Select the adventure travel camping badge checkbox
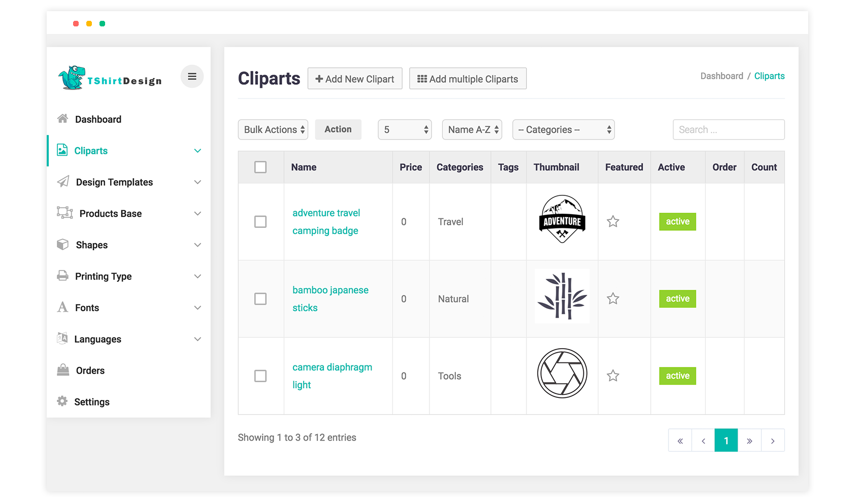The height and width of the screenshot is (504, 865). [x=260, y=222]
